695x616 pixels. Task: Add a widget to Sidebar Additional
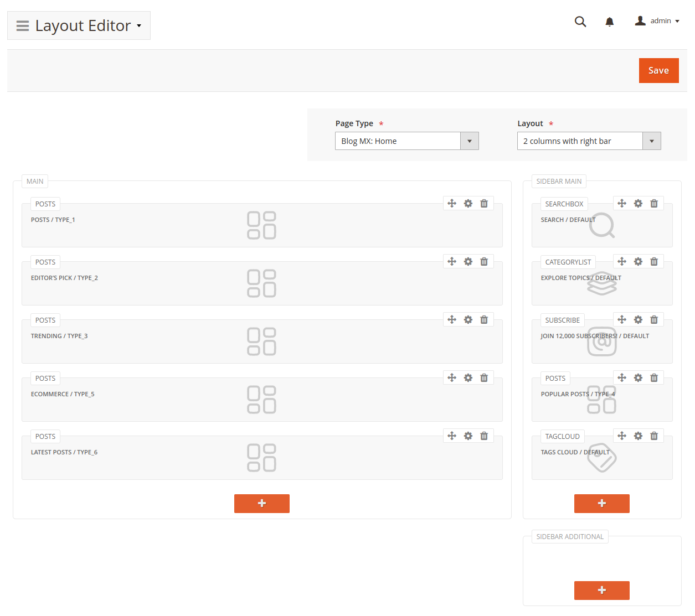pos(601,591)
